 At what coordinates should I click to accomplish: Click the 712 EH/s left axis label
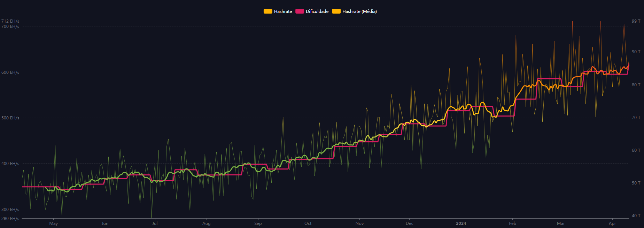[x=10, y=21]
